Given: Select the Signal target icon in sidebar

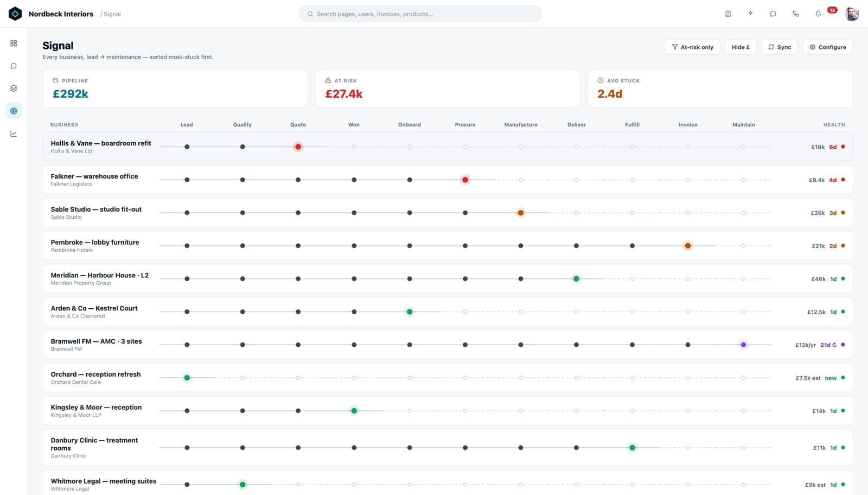Looking at the screenshot, I should (x=14, y=111).
